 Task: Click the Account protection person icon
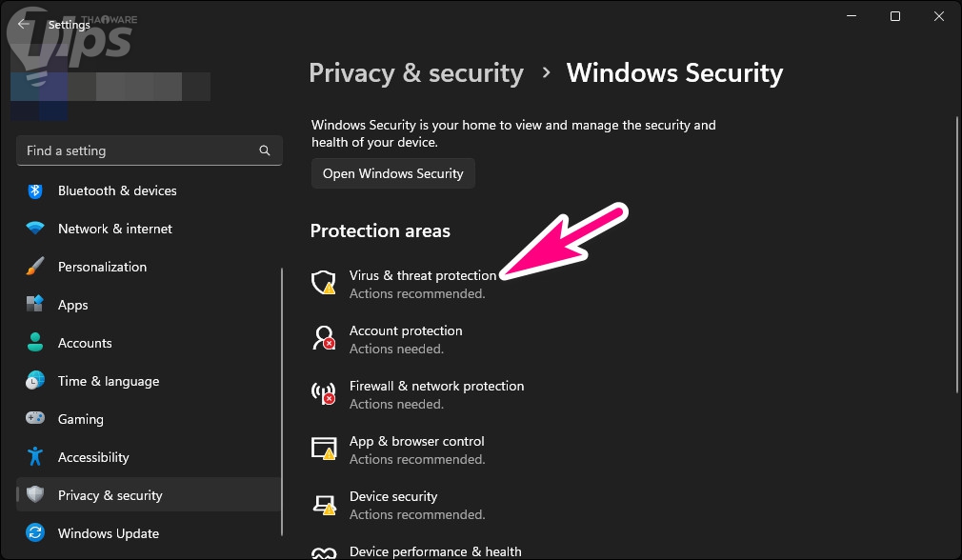click(324, 338)
